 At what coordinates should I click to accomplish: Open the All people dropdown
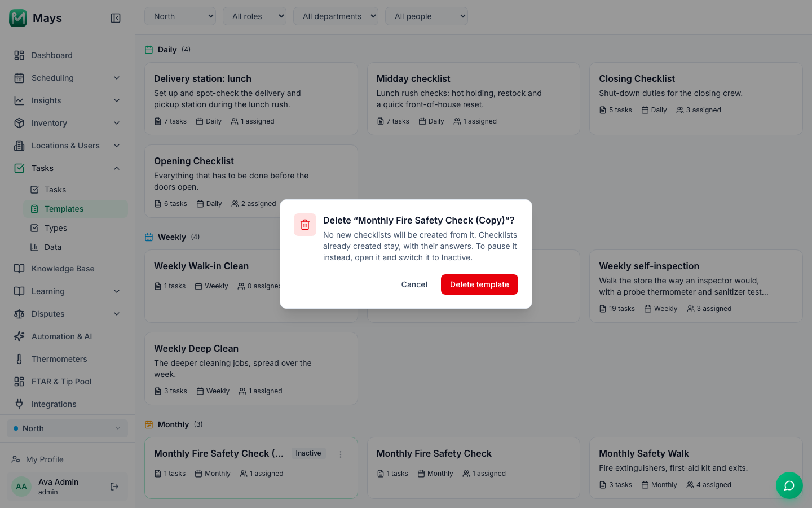426,16
